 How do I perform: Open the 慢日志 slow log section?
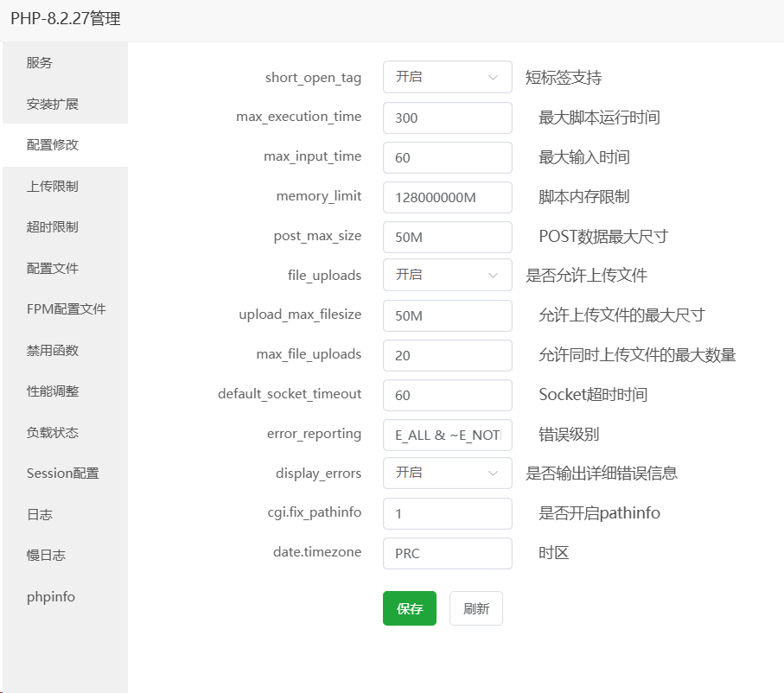pyautogui.click(x=43, y=555)
